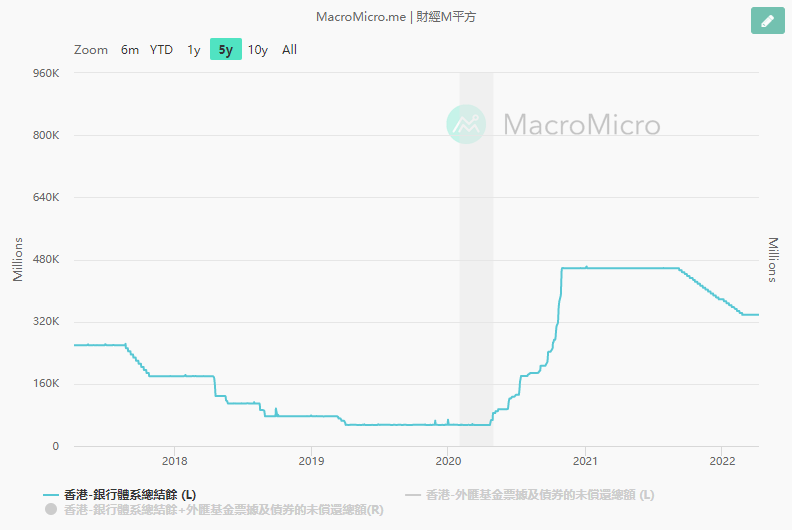Click the highlighted 5y zoom button
The width and height of the screenshot is (792, 530).
226,50
